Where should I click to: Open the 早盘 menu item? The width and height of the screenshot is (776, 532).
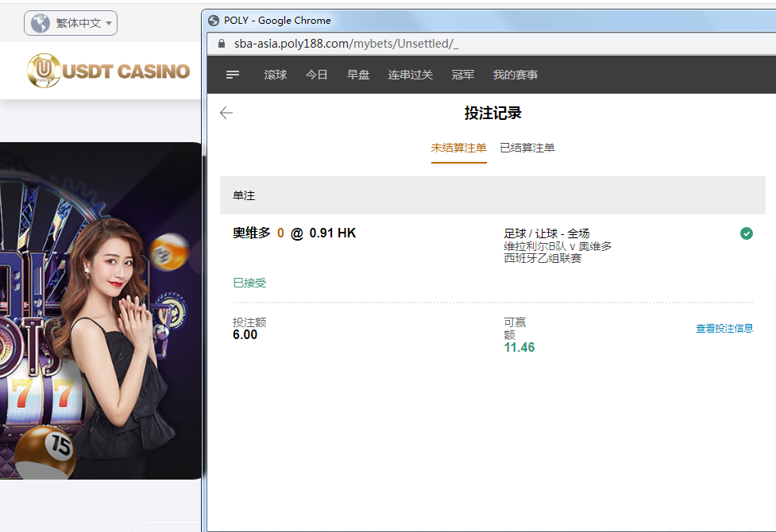[358, 75]
